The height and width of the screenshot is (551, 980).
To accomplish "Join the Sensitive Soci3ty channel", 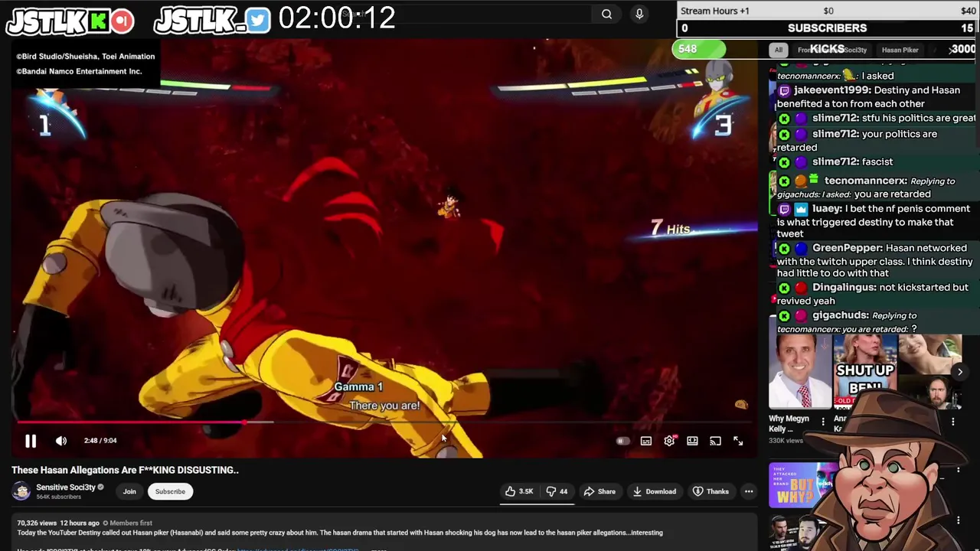I will 129,491.
